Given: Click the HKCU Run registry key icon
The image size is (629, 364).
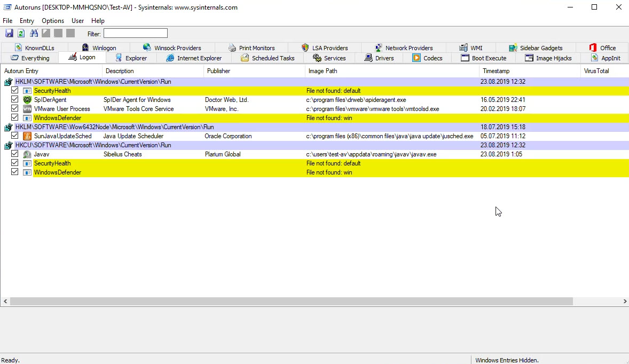Looking at the screenshot, I should 8,145.
